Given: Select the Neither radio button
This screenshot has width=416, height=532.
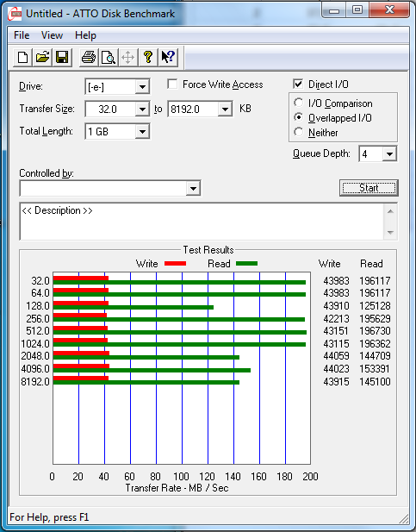Looking at the screenshot, I should click(299, 132).
